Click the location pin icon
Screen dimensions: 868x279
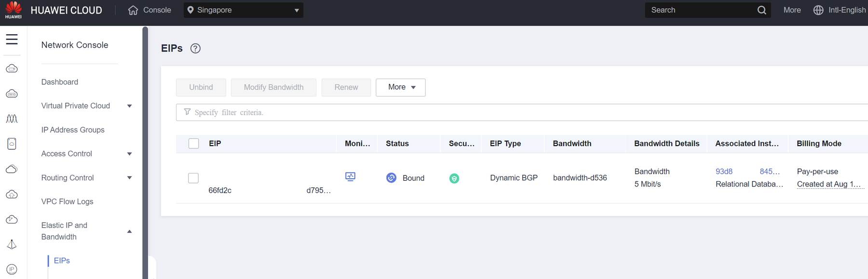click(190, 10)
